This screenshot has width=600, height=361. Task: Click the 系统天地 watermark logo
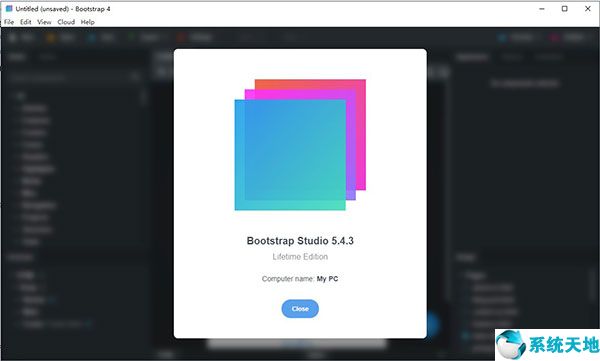548,345
